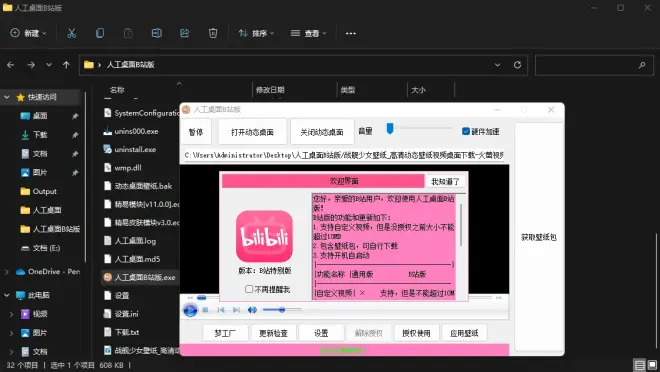
Task: Sort by 类型 column header
Action: coord(348,90)
